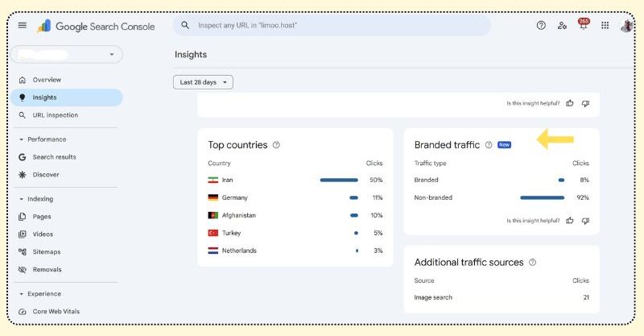The height and width of the screenshot is (336, 644).
Task: Thumbs up the top partial insight card
Action: point(570,103)
